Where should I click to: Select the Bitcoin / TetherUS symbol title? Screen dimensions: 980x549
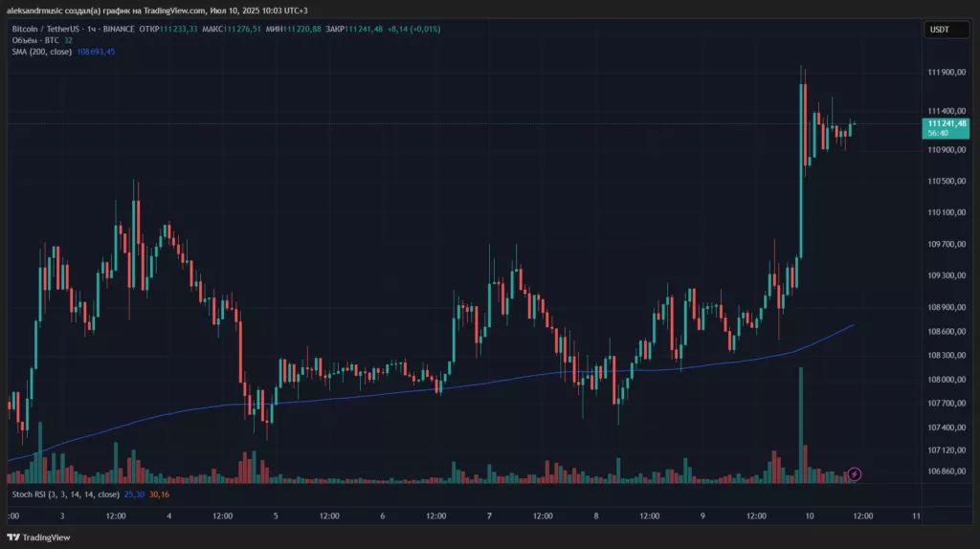(46, 29)
